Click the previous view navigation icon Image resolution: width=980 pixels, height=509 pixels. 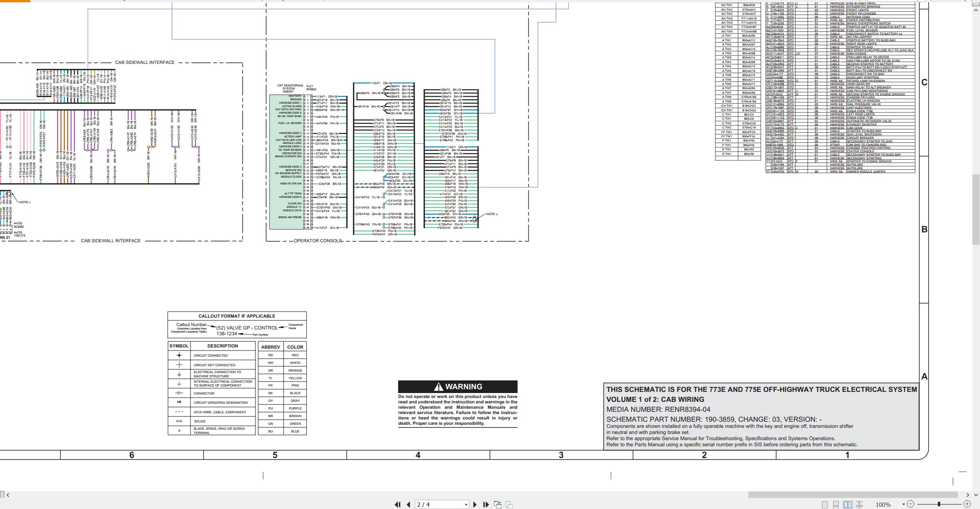(x=498, y=504)
